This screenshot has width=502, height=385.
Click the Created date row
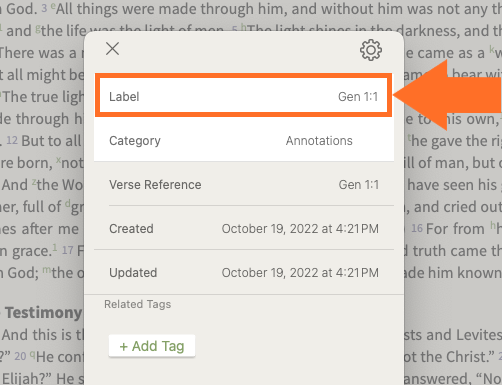pyautogui.click(x=244, y=229)
